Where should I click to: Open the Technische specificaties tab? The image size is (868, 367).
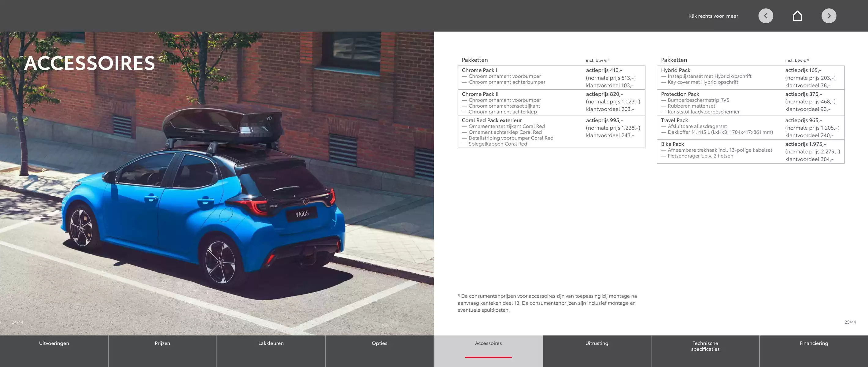pyautogui.click(x=705, y=351)
